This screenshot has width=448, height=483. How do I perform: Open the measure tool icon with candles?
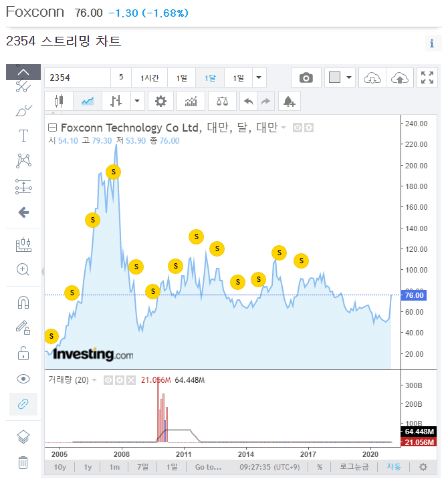click(x=23, y=245)
